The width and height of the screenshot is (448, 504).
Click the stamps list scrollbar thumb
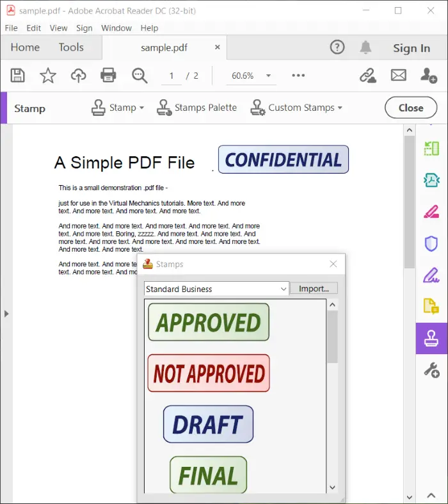(332, 337)
